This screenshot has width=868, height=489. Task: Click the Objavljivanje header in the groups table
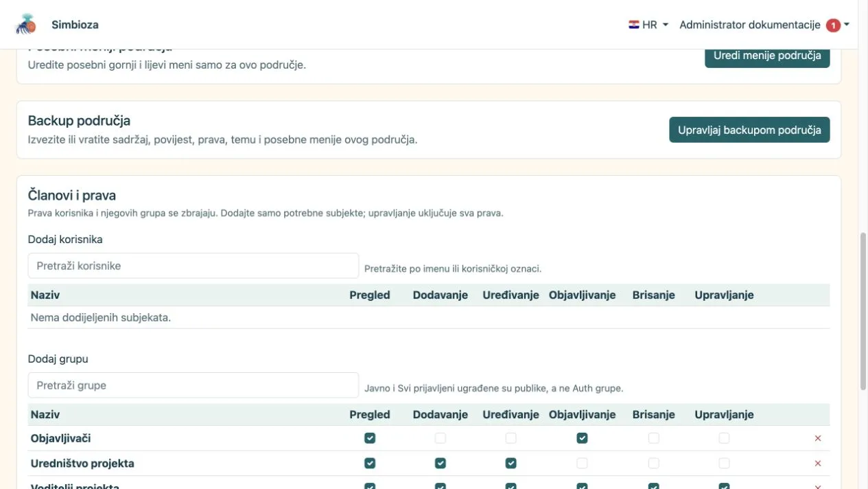pos(582,414)
